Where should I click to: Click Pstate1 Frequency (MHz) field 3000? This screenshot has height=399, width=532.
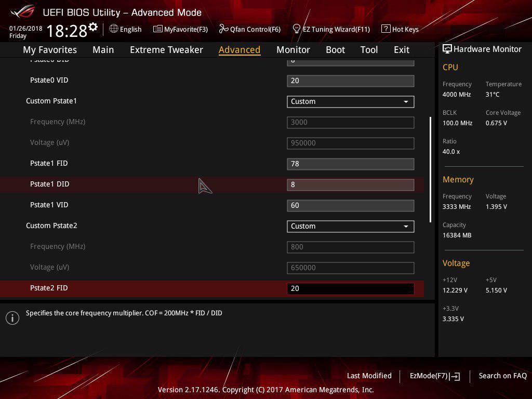click(x=351, y=123)
